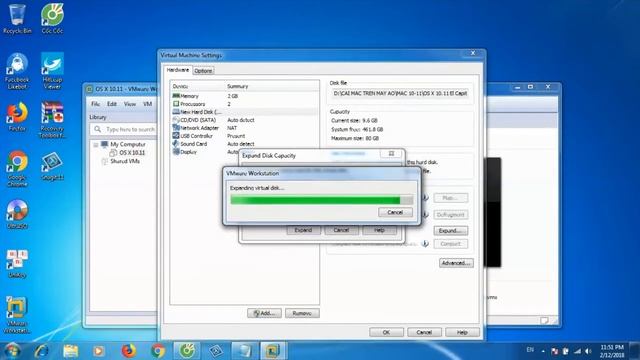Open the VMware Workstation desktop shortcut
This screenshot has width=640, height=360.
click(x=17, y=315)
